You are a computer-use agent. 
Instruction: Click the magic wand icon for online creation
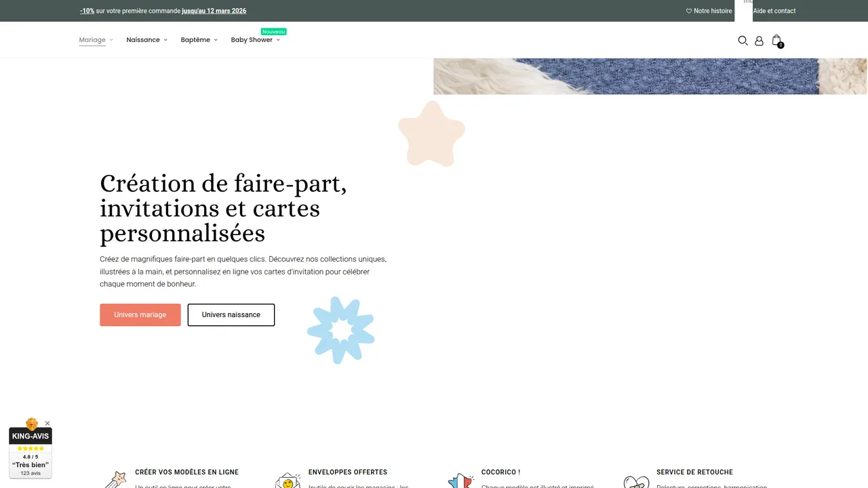click(x=116, y=480)
